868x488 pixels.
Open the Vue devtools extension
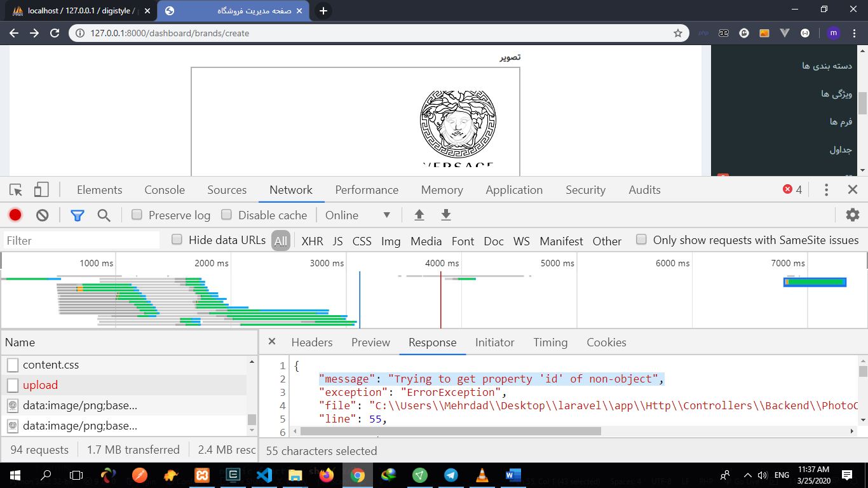point(785,33)
